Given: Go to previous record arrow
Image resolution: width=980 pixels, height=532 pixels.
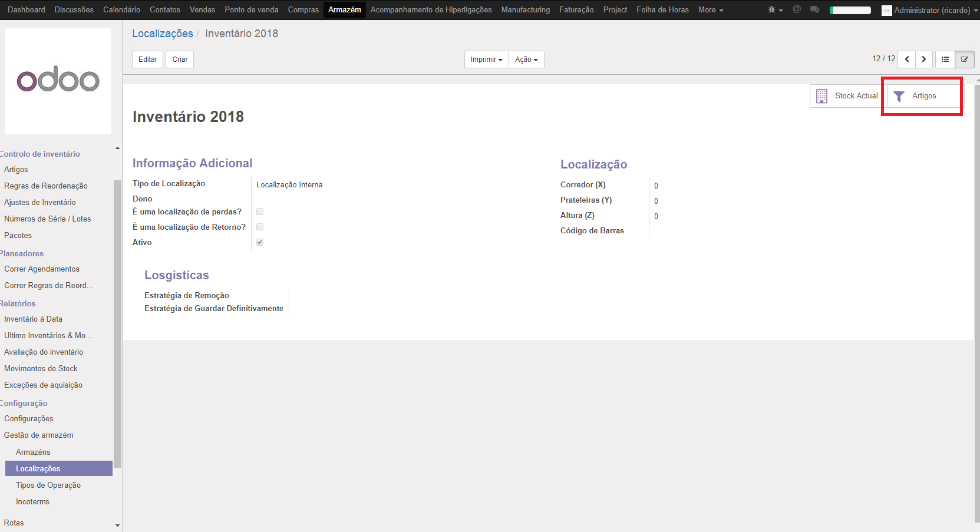Looking at the screenshot, I should click(907, 59).
